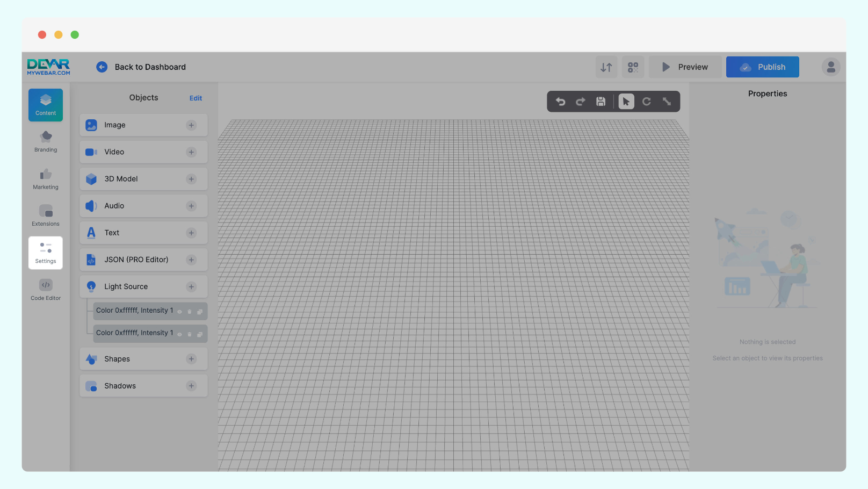Image resolution: width=868 pixels, height=489 pixels.
Task: Select the first Color 0xffffff light row
Action: [x=150, y=311]
